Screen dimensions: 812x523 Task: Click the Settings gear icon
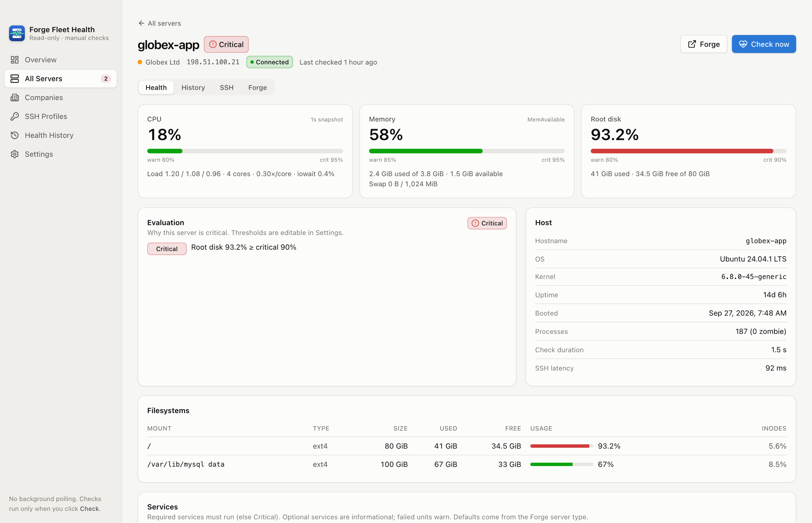point(14,154)
